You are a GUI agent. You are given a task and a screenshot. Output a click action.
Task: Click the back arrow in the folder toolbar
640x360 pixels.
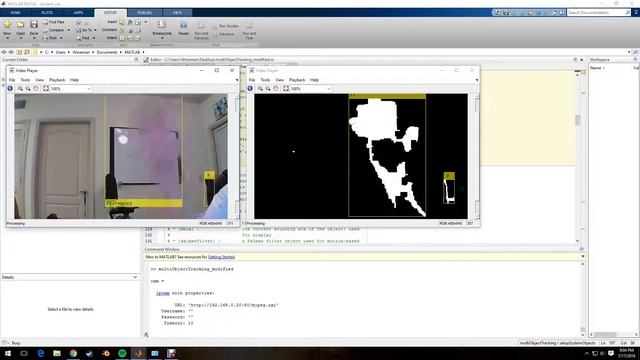(x=4, y=52)
